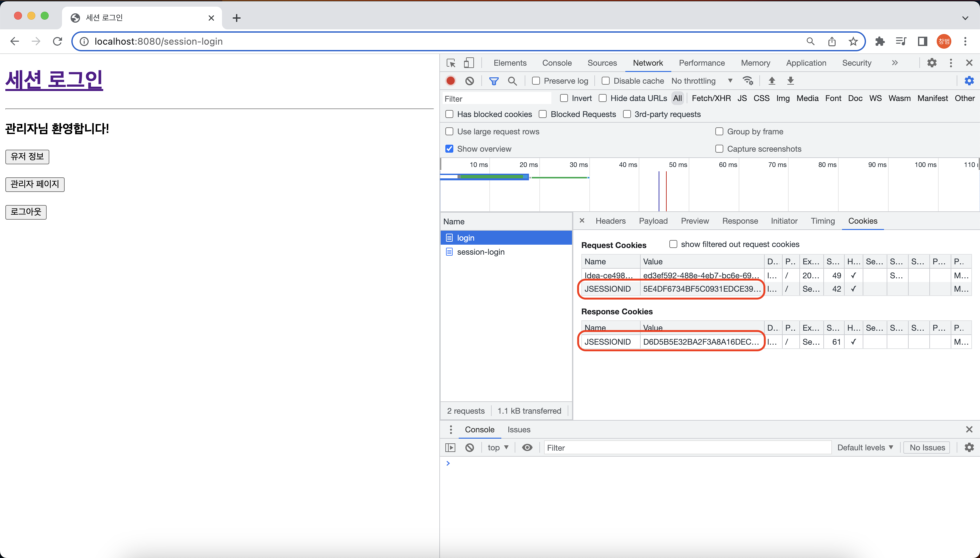Viewport: 980px width, 558px height.
Task: Clear the network log with the ban icon
Action: coord(470,81)
